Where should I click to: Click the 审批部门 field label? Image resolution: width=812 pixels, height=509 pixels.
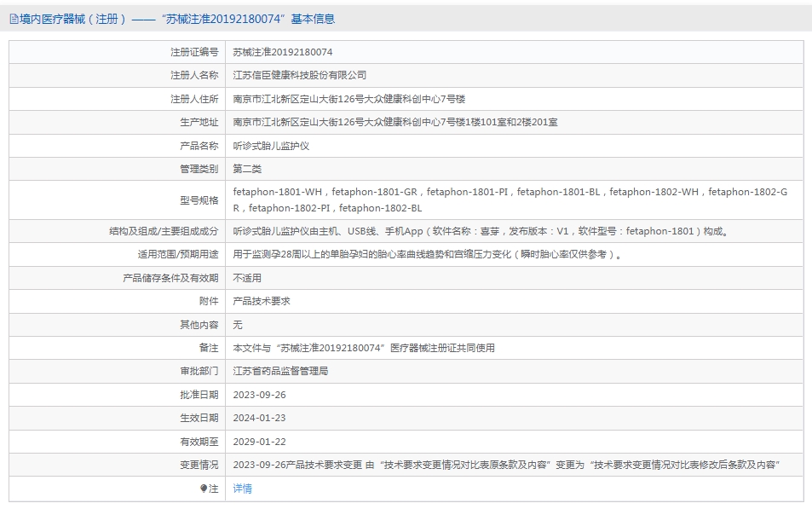coord(199,371)
